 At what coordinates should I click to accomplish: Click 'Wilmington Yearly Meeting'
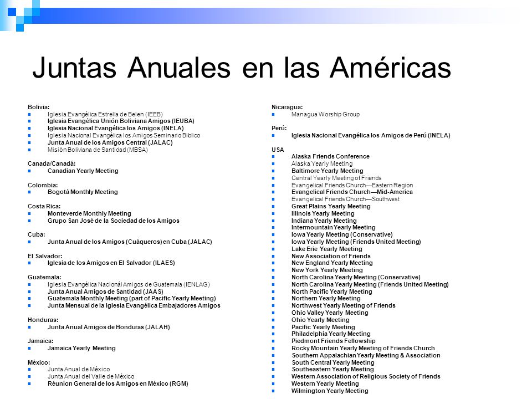pyautogui.click(x=330, y=391)
